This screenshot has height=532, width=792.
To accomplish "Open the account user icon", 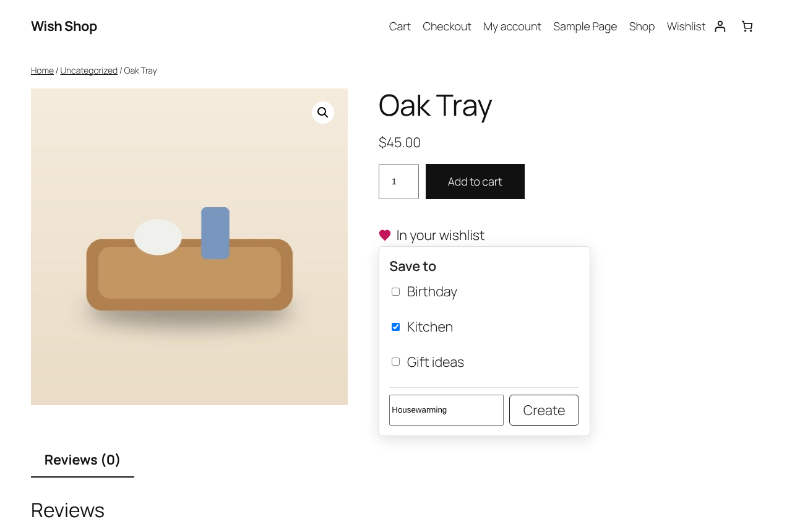I will click(x=720, y=26).
